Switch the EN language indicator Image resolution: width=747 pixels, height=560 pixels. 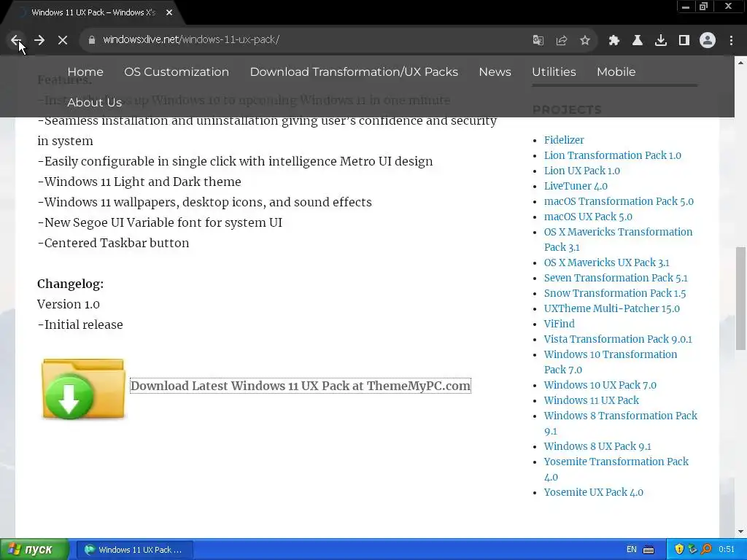point(632,550)
